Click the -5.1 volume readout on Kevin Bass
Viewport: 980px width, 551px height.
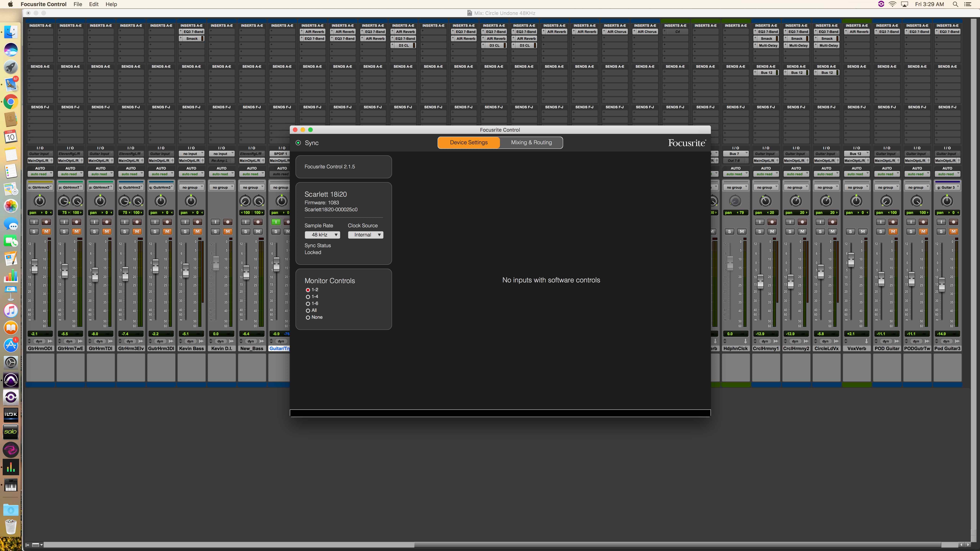point(185,333)
